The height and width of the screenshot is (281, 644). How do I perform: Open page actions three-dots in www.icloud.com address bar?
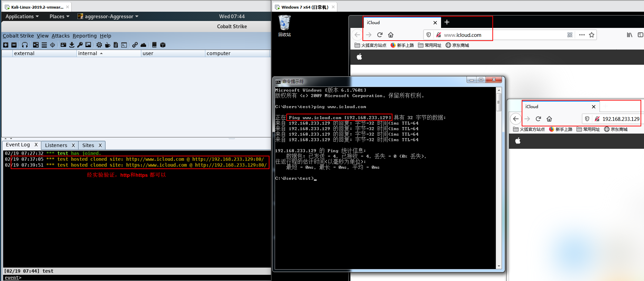(x=582, y=35)
